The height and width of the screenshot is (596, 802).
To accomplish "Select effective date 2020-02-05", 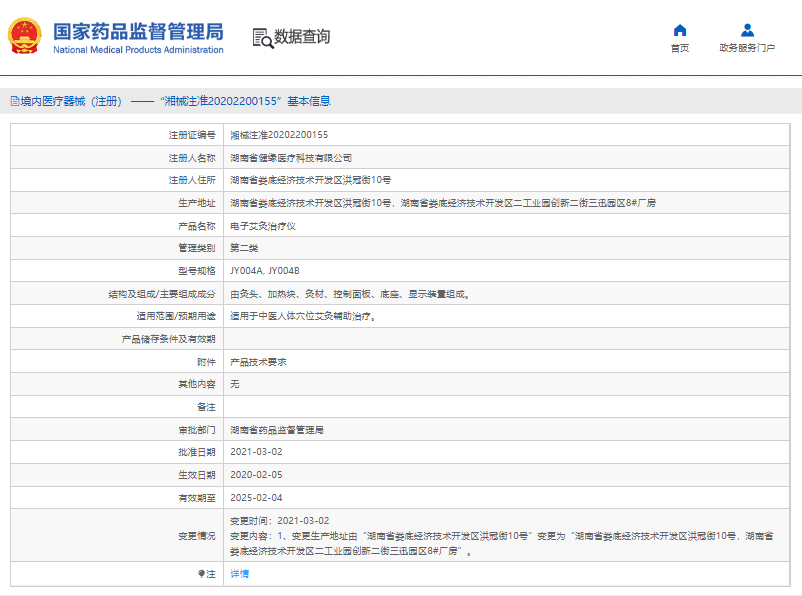I will click(x=256, y=475).
